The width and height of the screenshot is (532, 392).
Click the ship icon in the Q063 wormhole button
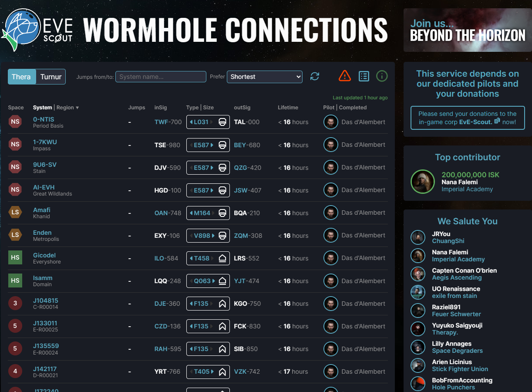222,280
